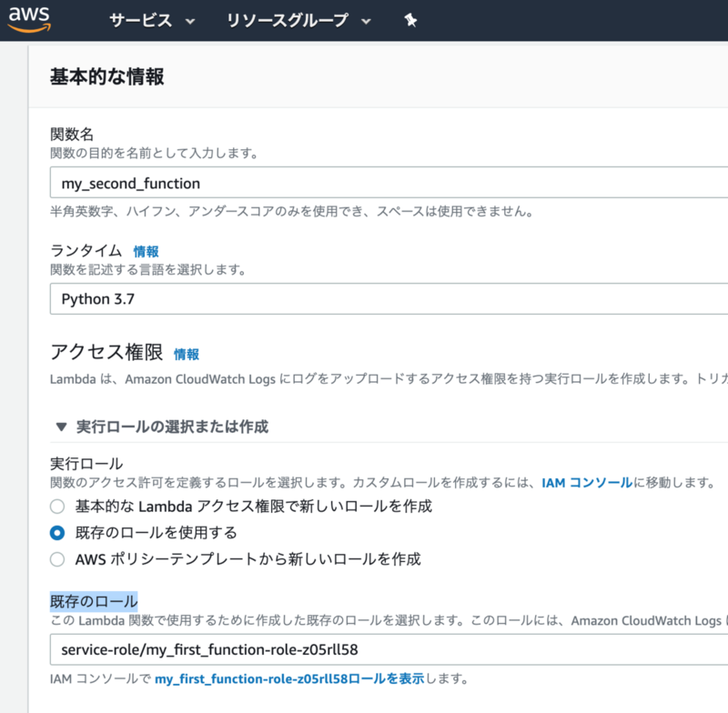
Task: Open the 既存のロール dropdown with service-role value
Action: [389, 649]
